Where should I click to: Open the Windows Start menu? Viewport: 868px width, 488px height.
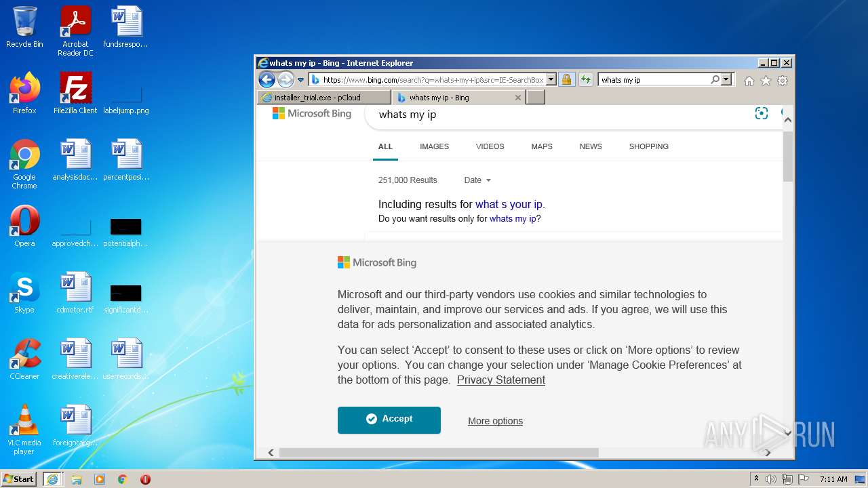19,479
